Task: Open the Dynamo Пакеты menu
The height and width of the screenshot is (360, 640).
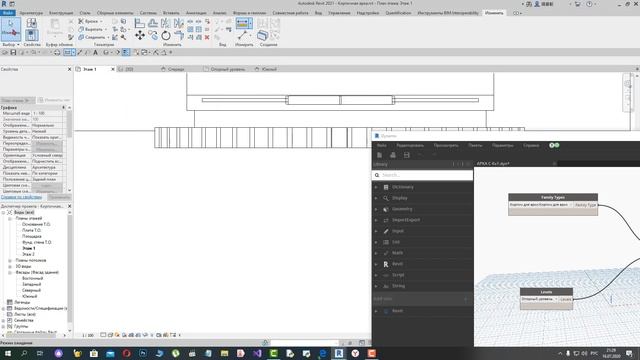Action: click(475, 145)
